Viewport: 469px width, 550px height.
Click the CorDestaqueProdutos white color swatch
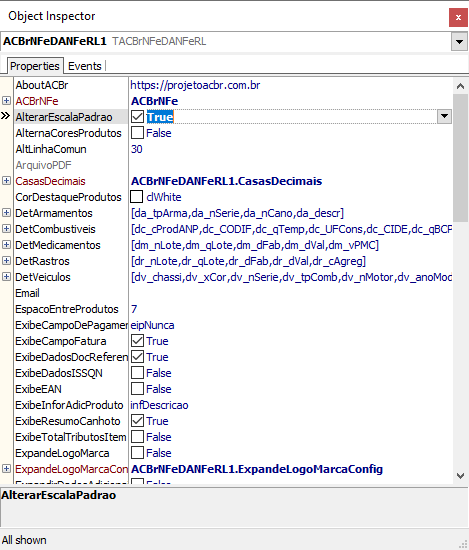pos(136,197)
